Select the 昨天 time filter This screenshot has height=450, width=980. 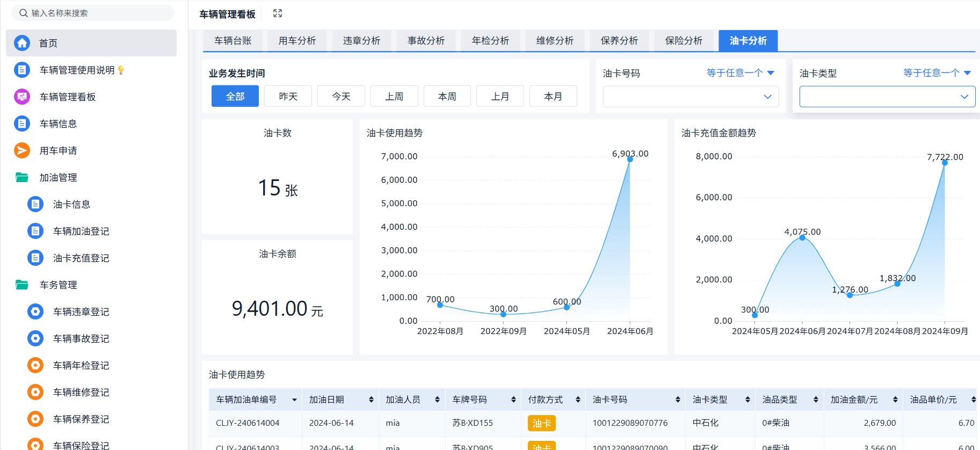click(288, 96)
